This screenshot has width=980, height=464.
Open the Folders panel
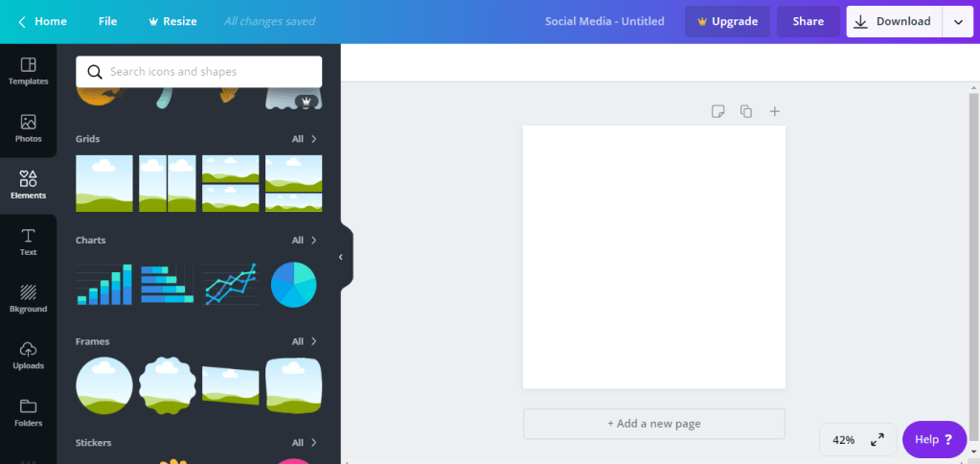pos(28,412)
